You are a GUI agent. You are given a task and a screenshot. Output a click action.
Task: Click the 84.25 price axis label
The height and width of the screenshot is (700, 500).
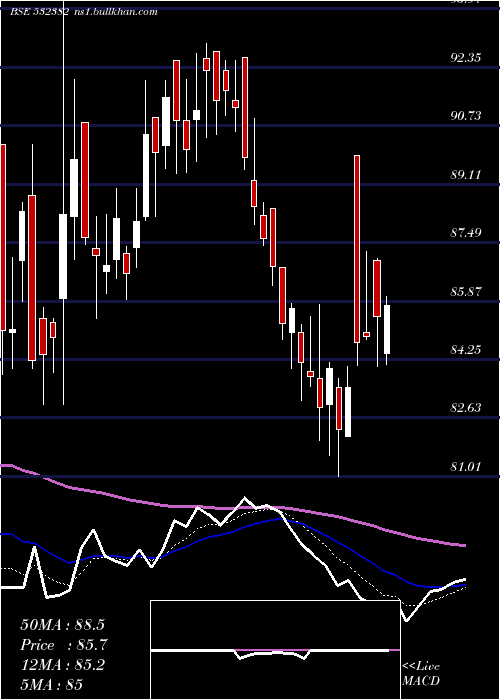pyautogui.click(x=466, y=350)
